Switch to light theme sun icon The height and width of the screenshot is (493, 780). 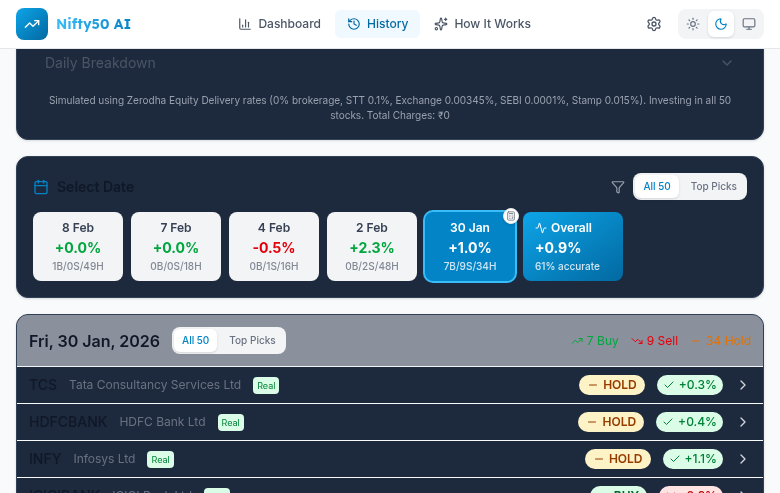(x=693, y=24)
